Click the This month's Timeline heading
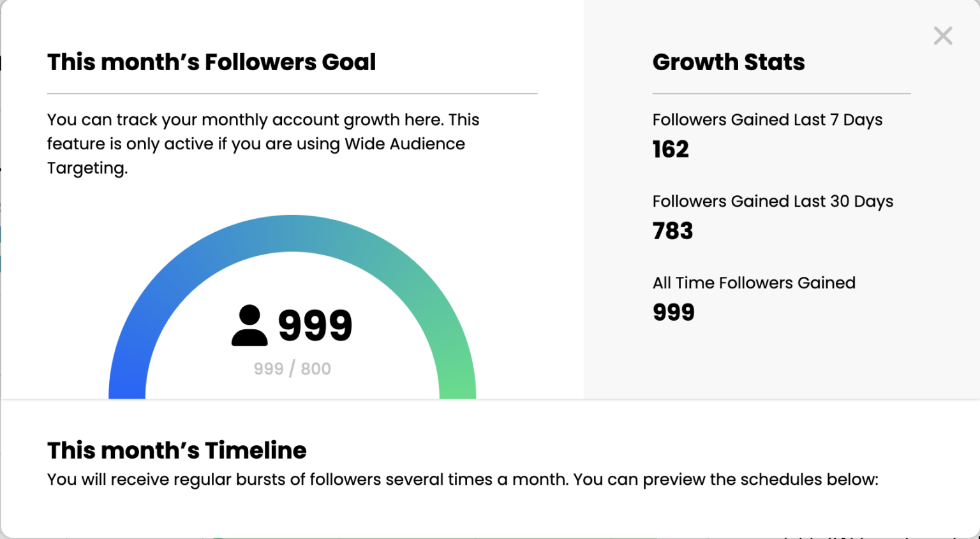Image resolution: width=980 pixels, height=539 pixels. tap(177, 450)
